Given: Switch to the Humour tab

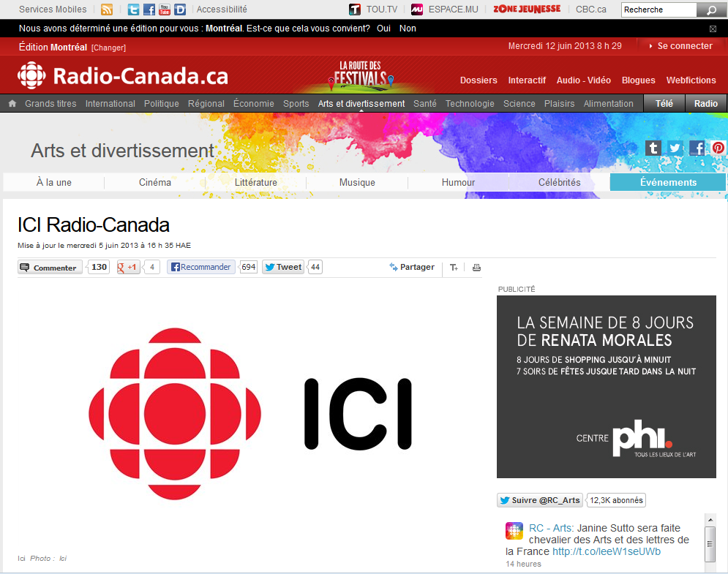Looking at the screenshot, I should tap(458, 182).
